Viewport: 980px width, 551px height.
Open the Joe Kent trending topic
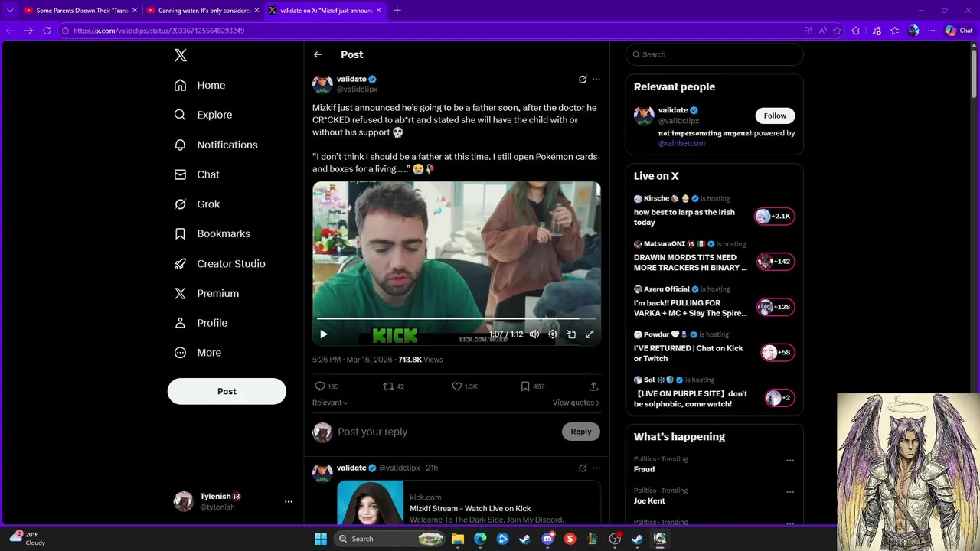(x=649, y=501)
